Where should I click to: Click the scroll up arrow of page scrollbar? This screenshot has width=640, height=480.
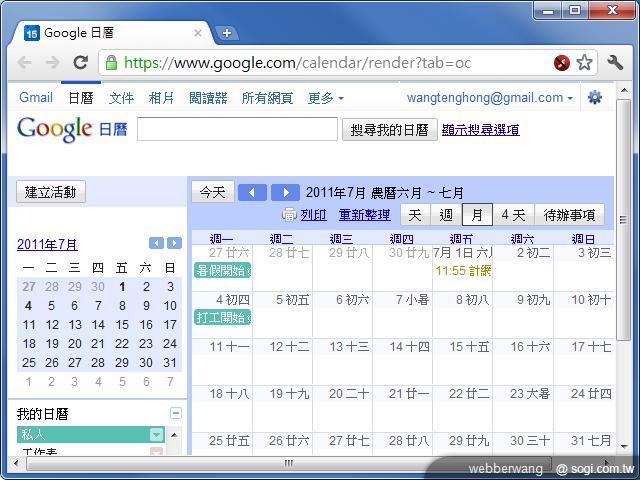click(623, 90)
